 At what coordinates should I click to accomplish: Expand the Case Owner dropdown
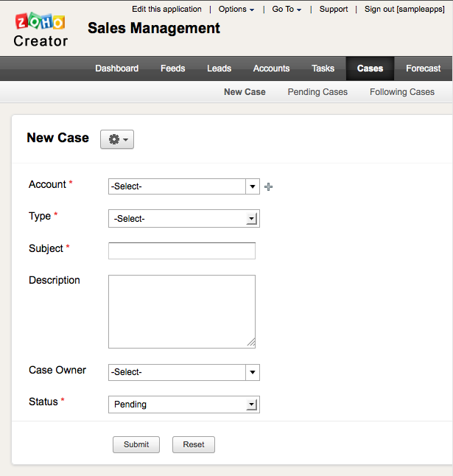tap(183, 372)
